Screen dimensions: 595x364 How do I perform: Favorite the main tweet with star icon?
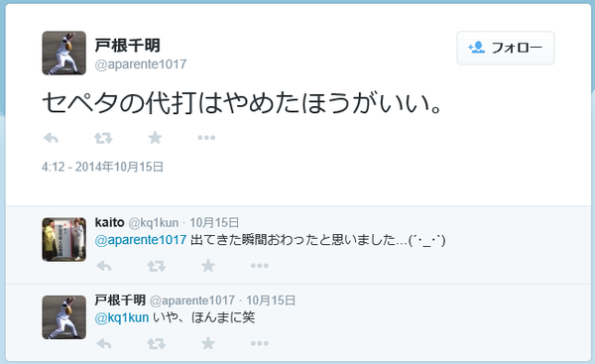pyautogui.click(x=155, y=138)
